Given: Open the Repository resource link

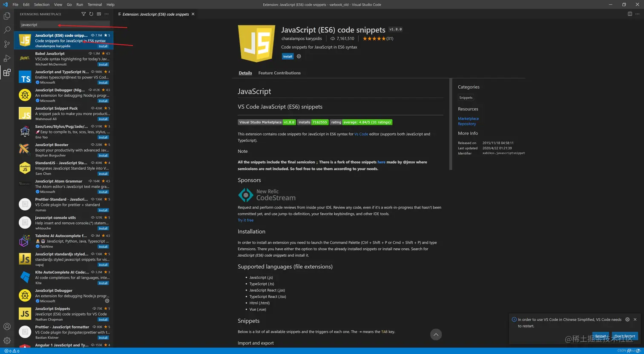Looking at the screenshot, I should click(467, 124).
